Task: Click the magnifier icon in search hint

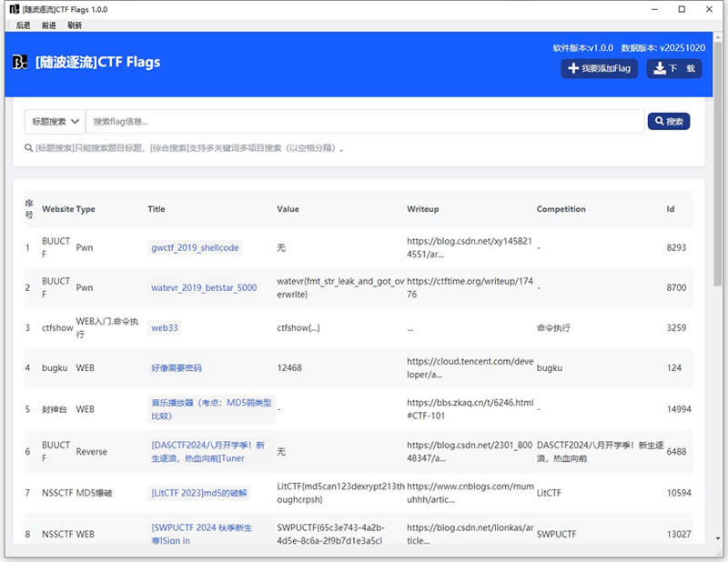Action: [29, 148]
